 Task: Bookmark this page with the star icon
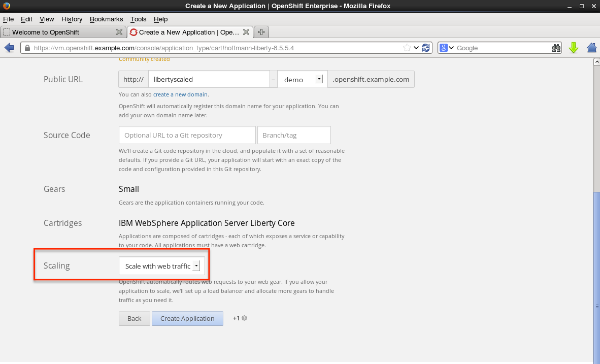click(407, 48)
